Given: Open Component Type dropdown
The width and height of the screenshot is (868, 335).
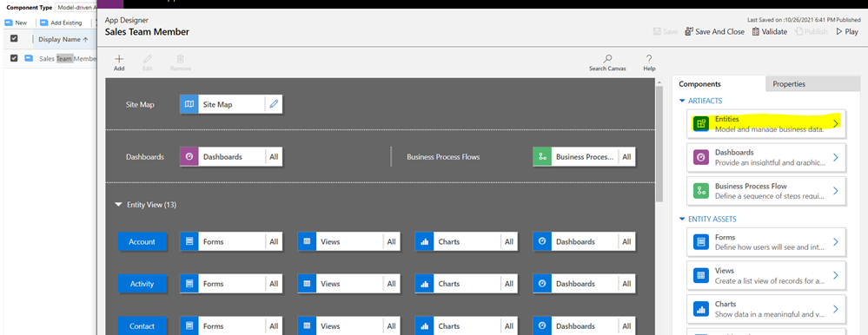Looking at the screenshot, I should 76,8.
